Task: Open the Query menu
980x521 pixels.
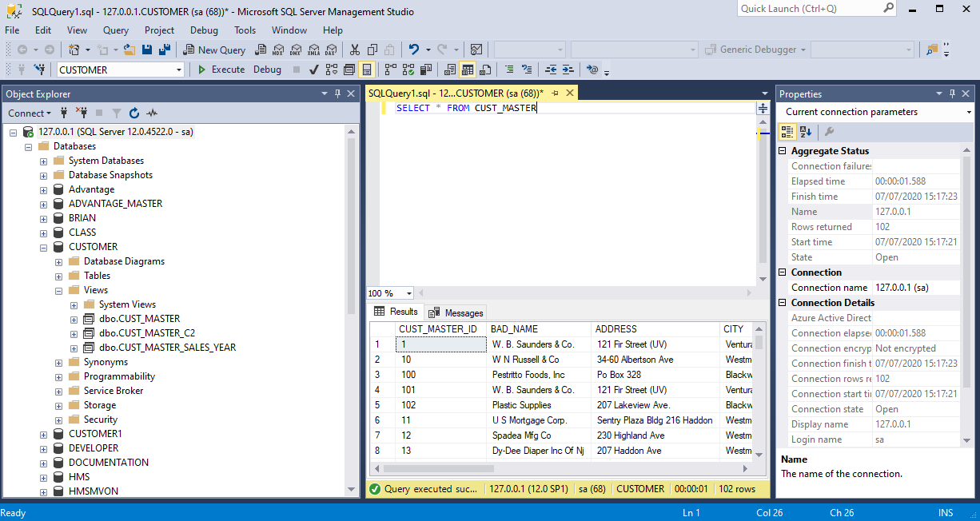Action: [116, 30]
